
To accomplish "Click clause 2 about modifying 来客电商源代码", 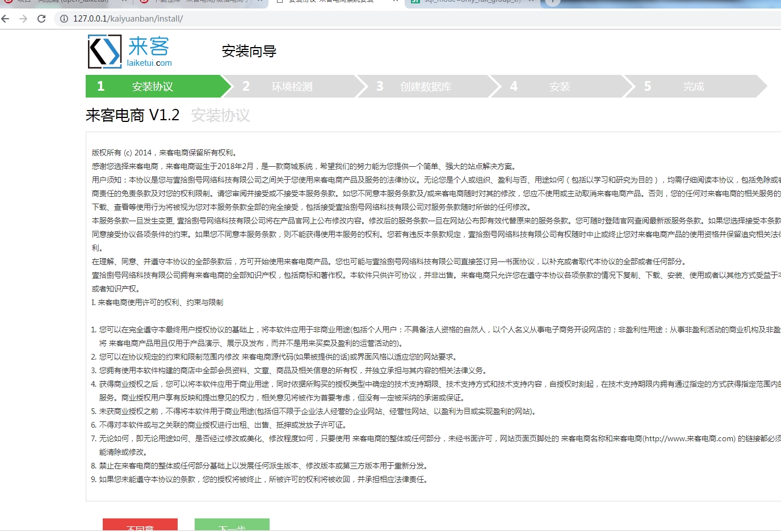I will pos(275,357).
